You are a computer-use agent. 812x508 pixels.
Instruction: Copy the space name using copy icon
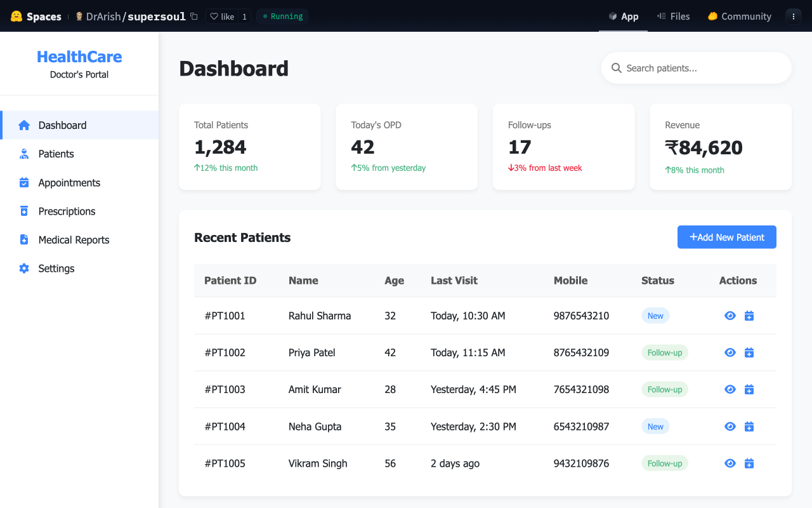[194, 17]
